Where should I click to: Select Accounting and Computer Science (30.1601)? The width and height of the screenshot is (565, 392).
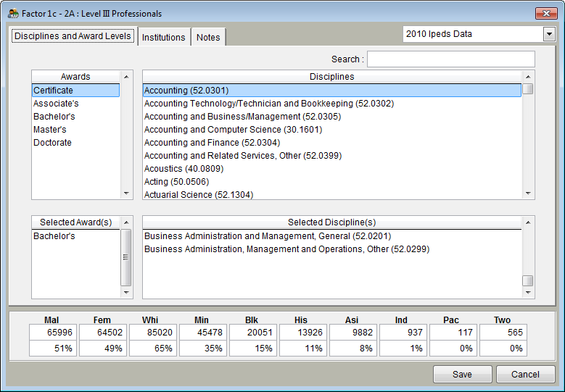click(332, 129)
